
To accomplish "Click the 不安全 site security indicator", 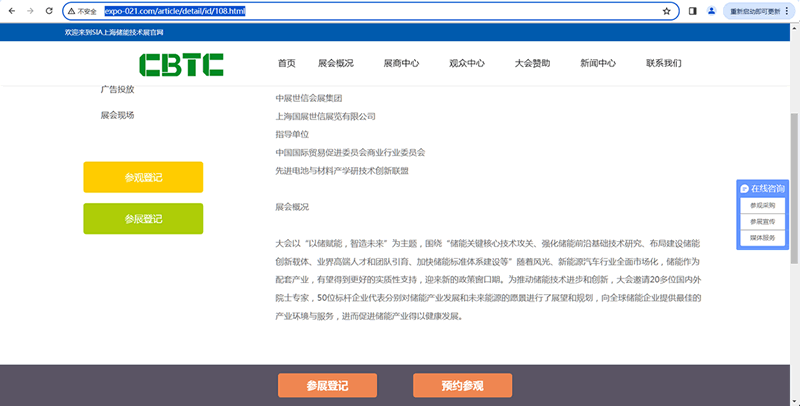I will [x=82, y=11].
